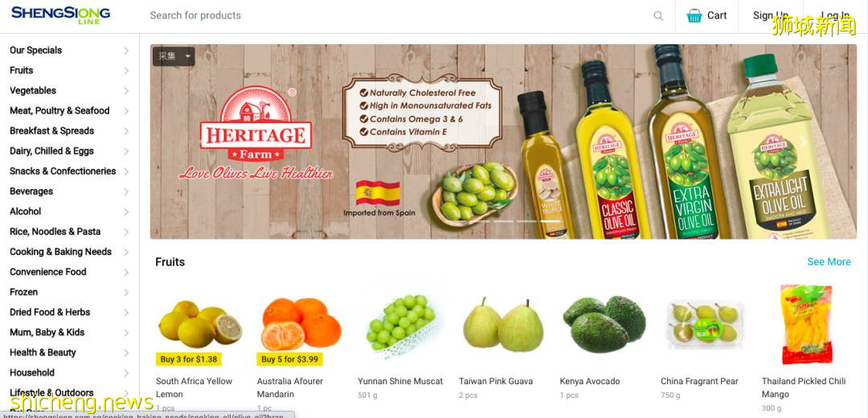The height and width of the screenshot is (418, 868).
Task: Select Dairy, Chilled & Eggs category
Action: click(x=51, y=151)
